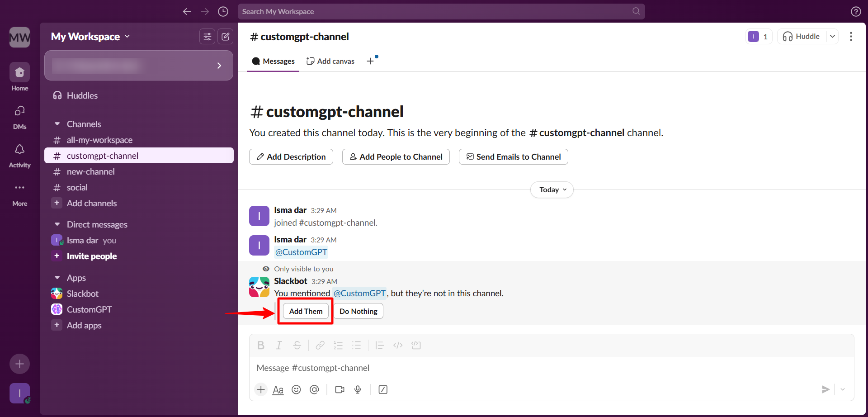
Task: Open the CustomGPT app in the sidebar
Action: pyautogui.click(x=139, y=309)
